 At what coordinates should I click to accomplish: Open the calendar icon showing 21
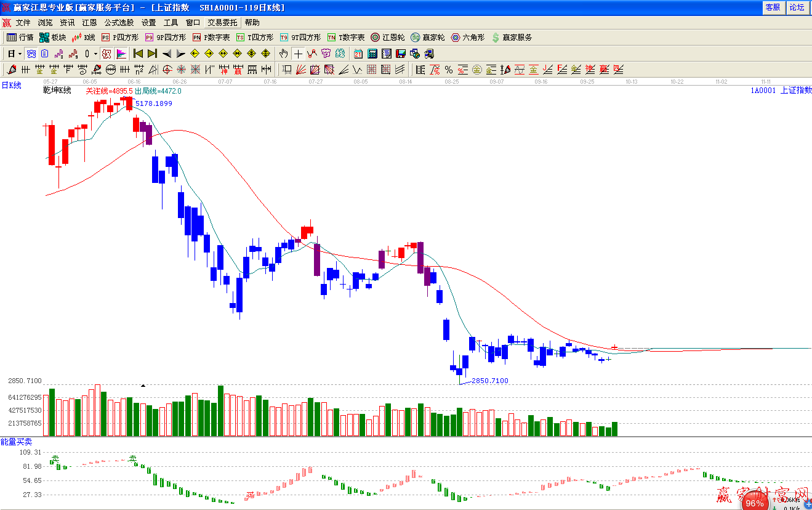click(358, 54)
